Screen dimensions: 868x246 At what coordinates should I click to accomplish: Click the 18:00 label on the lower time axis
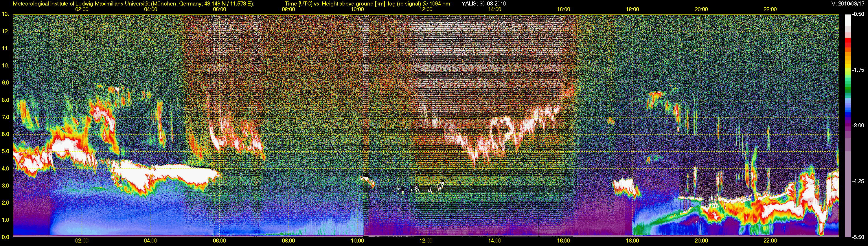pyautogui.click(x=632, y=241)
